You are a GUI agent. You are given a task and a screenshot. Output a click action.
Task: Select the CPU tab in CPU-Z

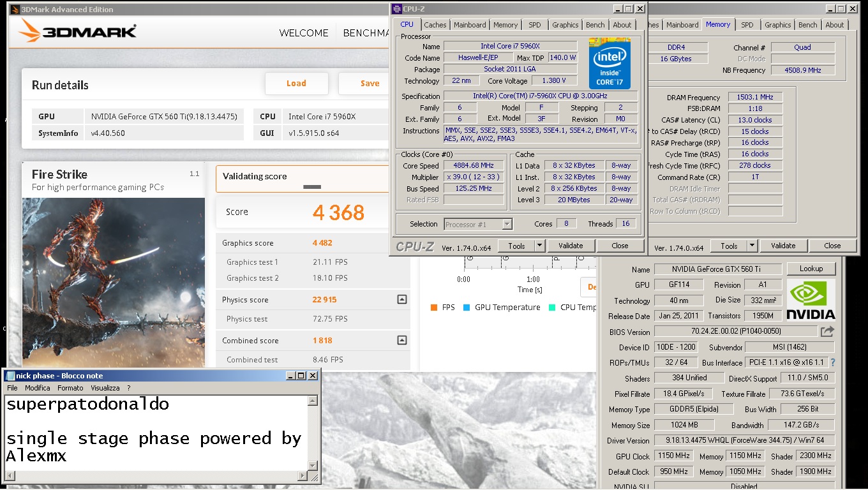click(407, 24)
